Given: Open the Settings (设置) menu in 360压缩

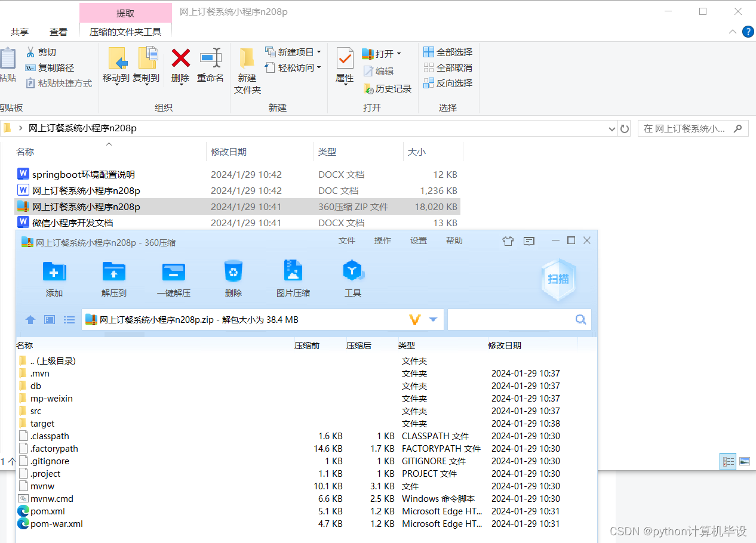Looking at the screenshot, I should tap(419, 240).
